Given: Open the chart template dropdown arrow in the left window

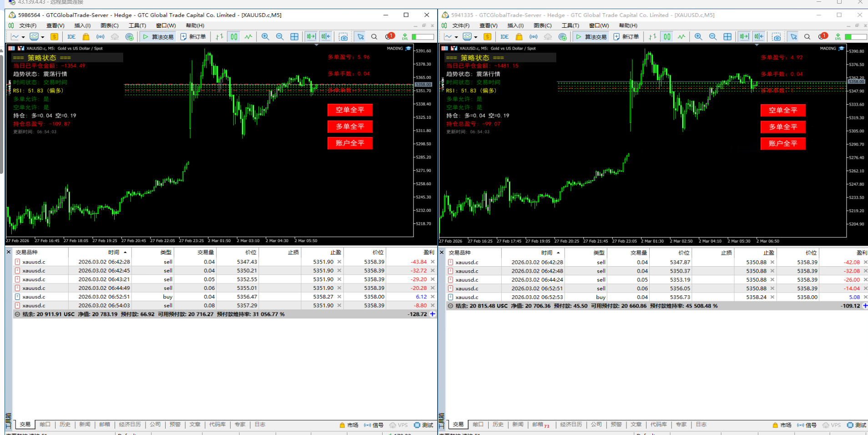Looking at the screenshot, I should 43,37.
